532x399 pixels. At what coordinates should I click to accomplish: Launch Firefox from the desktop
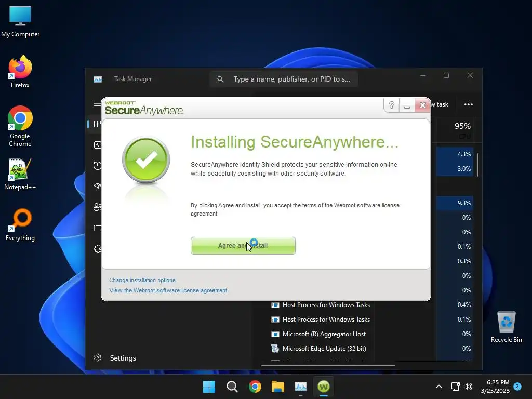pyautogui.click(x=20, y=72)
